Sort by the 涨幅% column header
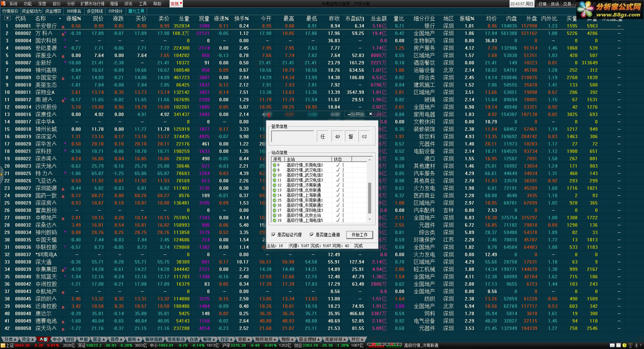Screen dimensions: 644x349 [73, 18]
